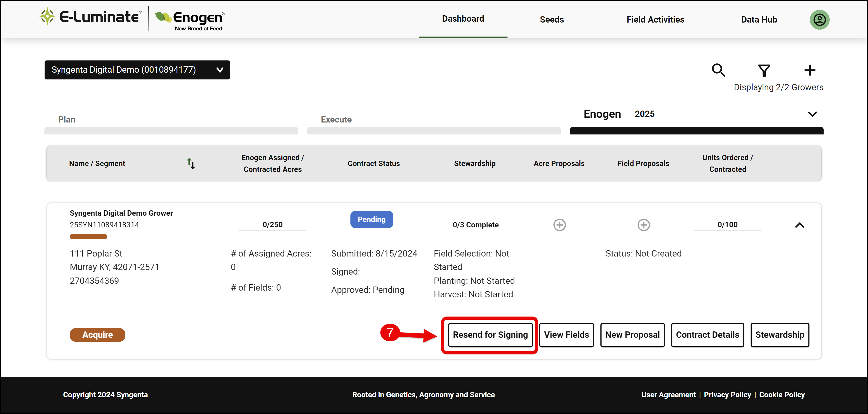Sort by Name / Segment arrows icon

point(191,164)
